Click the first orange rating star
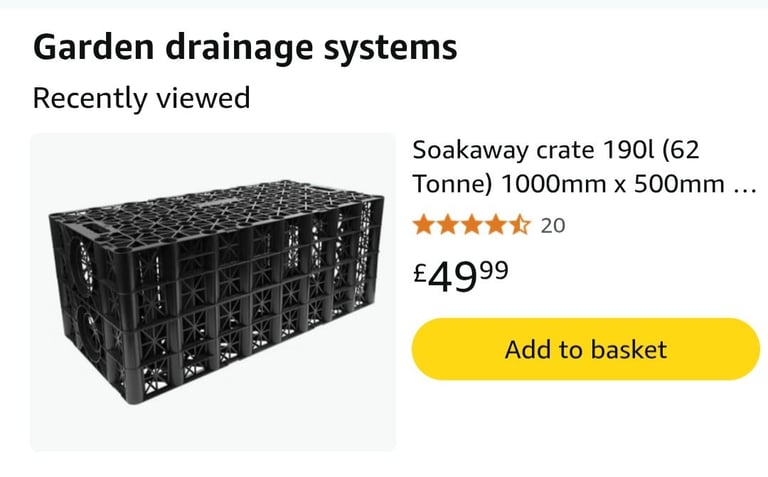The image size is (768, 477). [423, 225]
